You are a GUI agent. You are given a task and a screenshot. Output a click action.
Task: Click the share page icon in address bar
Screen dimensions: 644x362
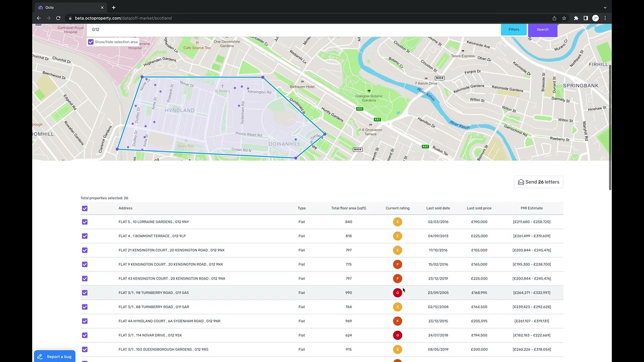pos(554,18)
